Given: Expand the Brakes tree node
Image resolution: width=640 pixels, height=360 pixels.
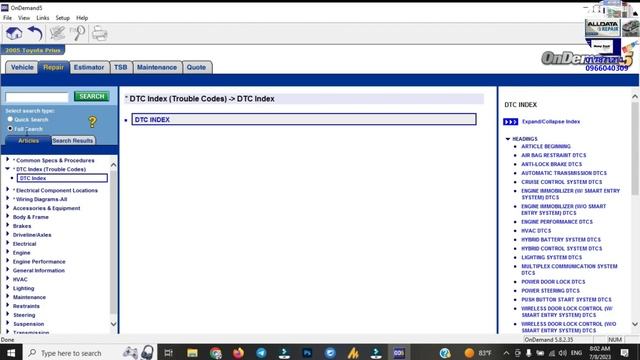Looking at the screenshot, I should click(8, 226).
